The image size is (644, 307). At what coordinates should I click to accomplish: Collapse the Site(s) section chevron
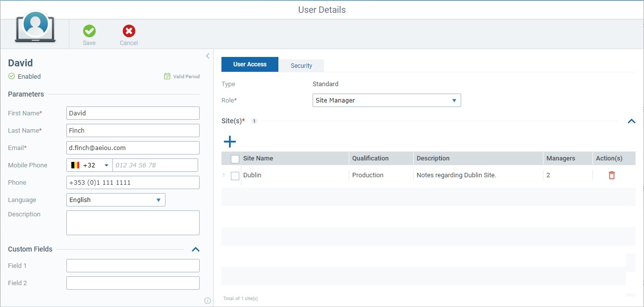[631, 121]
